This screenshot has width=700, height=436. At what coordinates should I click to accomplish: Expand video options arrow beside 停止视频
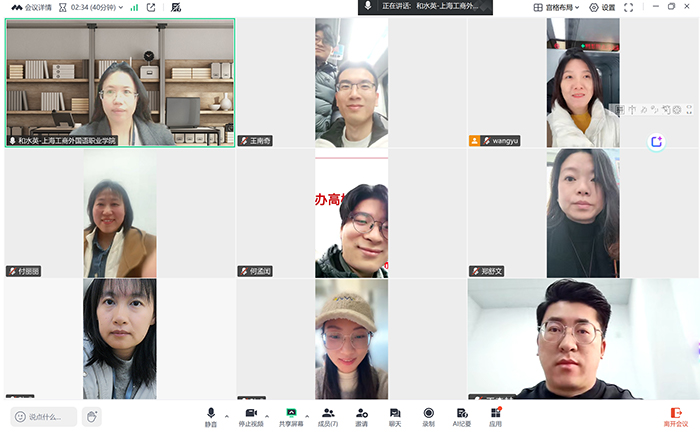point(267,416)
